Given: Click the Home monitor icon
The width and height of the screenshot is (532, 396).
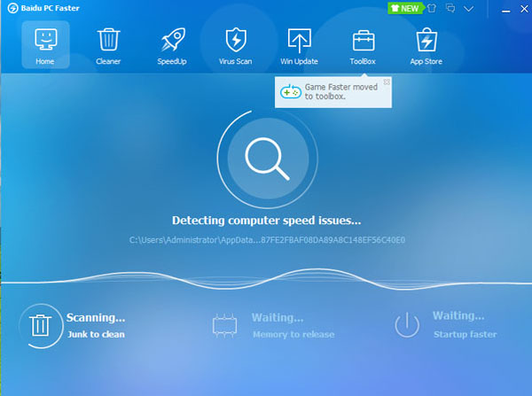Looking at the screenshot, I should click(x=44, y=43).
